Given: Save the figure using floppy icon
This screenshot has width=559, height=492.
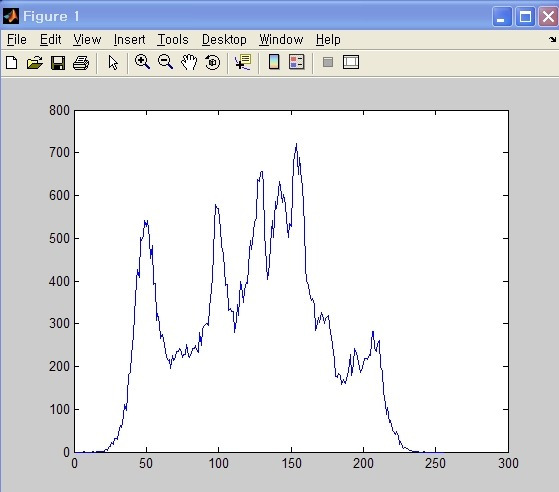Looking at the screenshot, I should [x=58, y=63].
